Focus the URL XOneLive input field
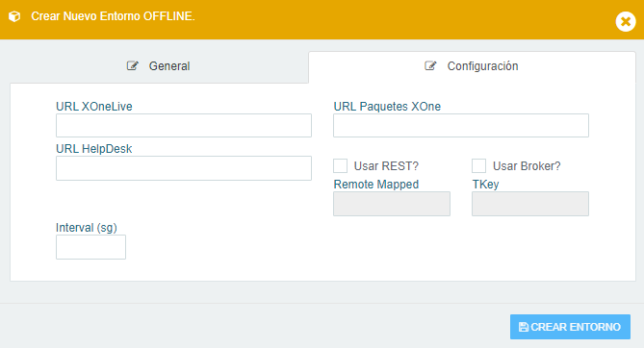The width and height of the screenshot is (644, 348). (184, 126)
